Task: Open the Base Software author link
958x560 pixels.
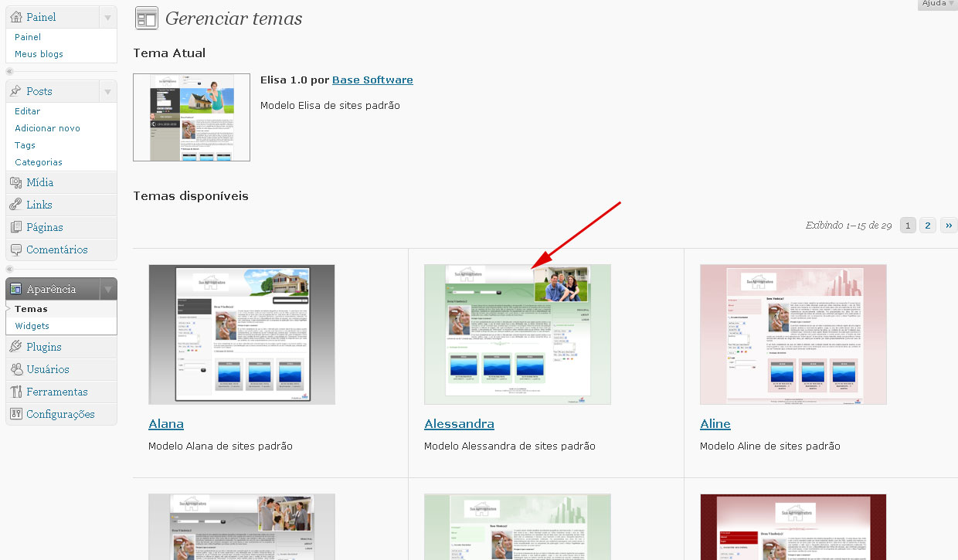Action: 372,80
